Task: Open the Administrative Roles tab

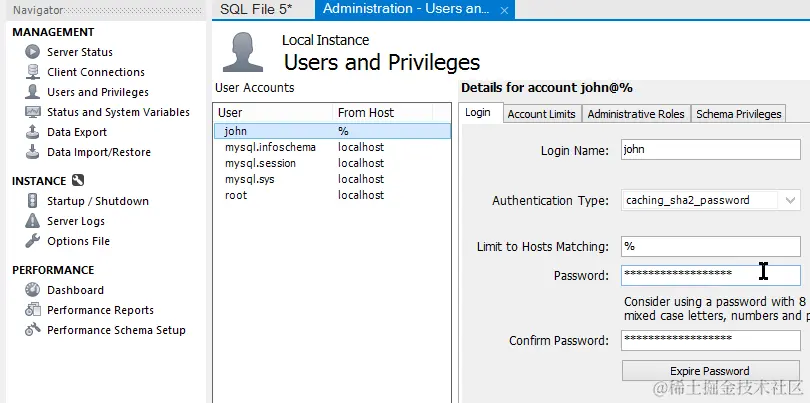Action: (636, 114)
